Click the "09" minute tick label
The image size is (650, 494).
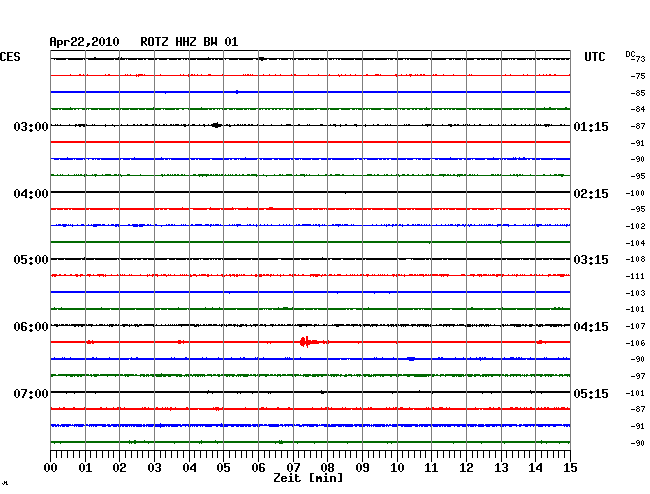click(x=362, y=467)
